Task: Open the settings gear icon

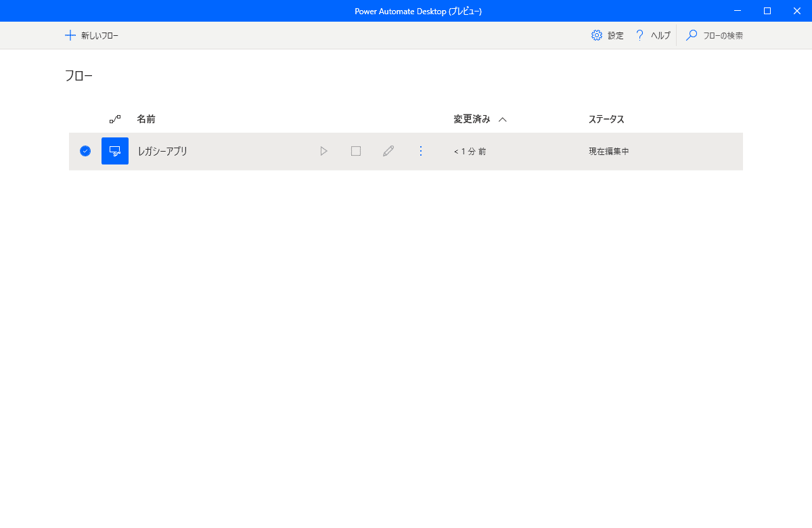Action: pyautogui.click(x=596, y=35)
